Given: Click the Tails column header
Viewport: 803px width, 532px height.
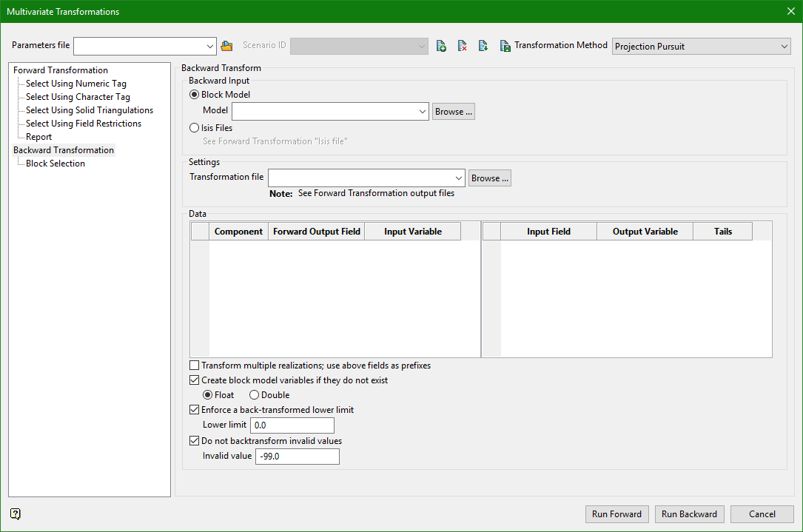Looking at the screenshot, I should click(x=722, y=232).
